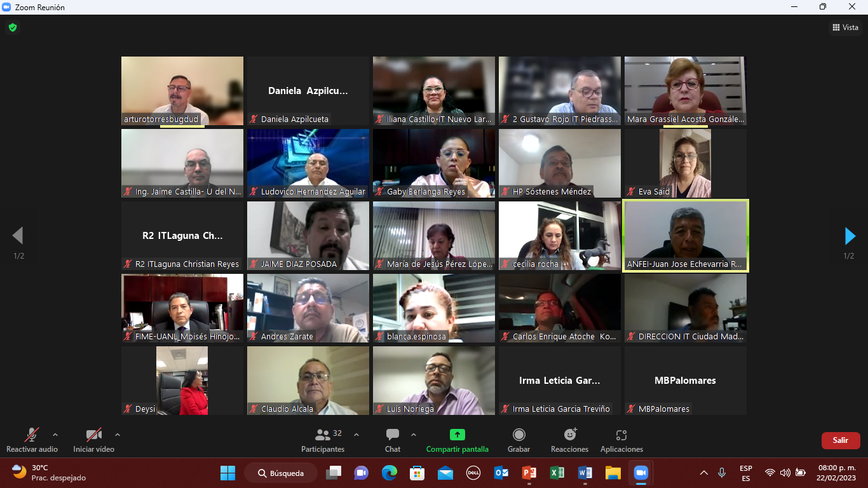Click the Reactivar audio microphone icon
Viewport: 868px width, 488px height.
tap(31, 435)
